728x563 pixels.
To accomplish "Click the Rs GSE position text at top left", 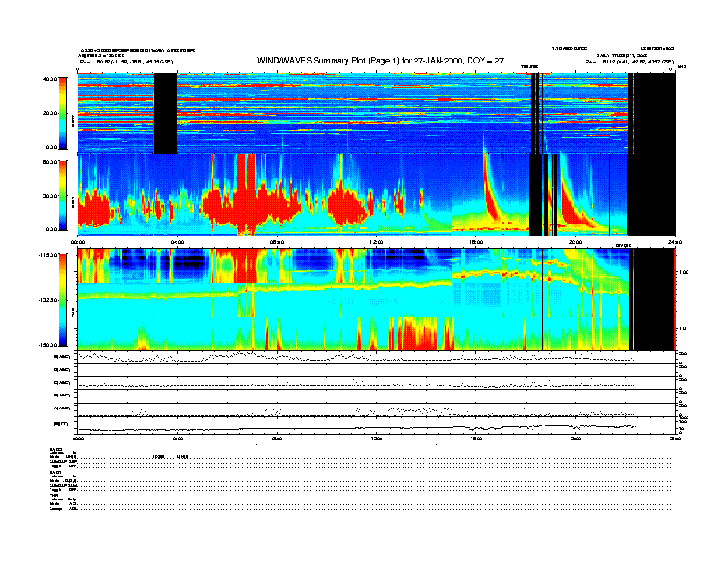I will (126, 62).
